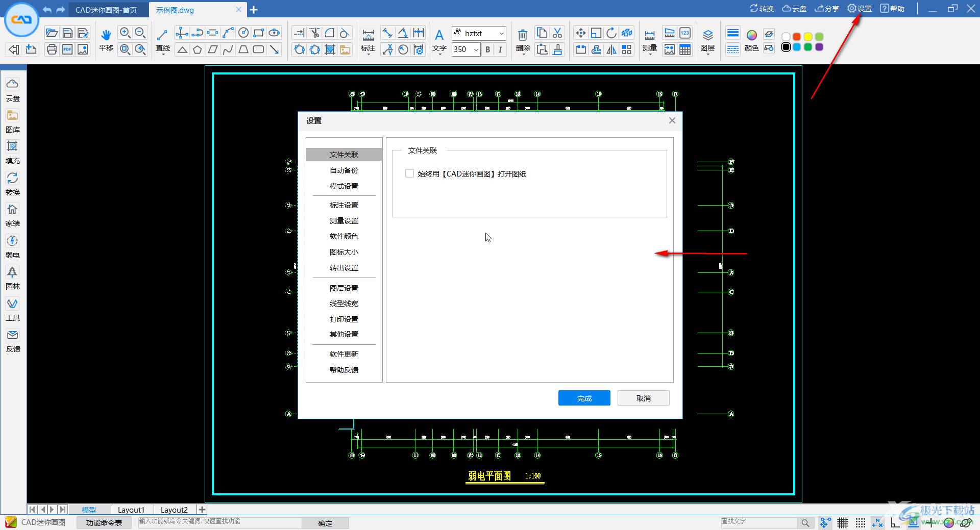Expand the 删除 dropdown arrow

[523, 55]
